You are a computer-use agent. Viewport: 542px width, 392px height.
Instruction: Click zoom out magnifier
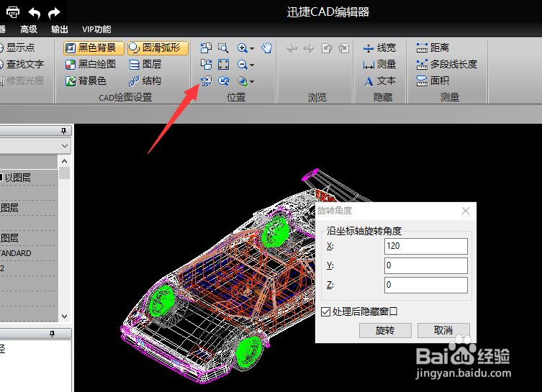tap(243, 64)
